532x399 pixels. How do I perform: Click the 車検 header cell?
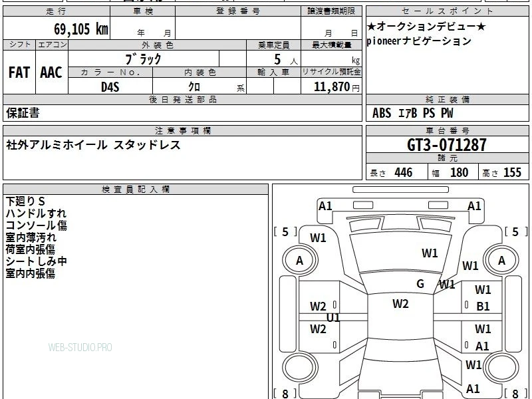[143, 11]
